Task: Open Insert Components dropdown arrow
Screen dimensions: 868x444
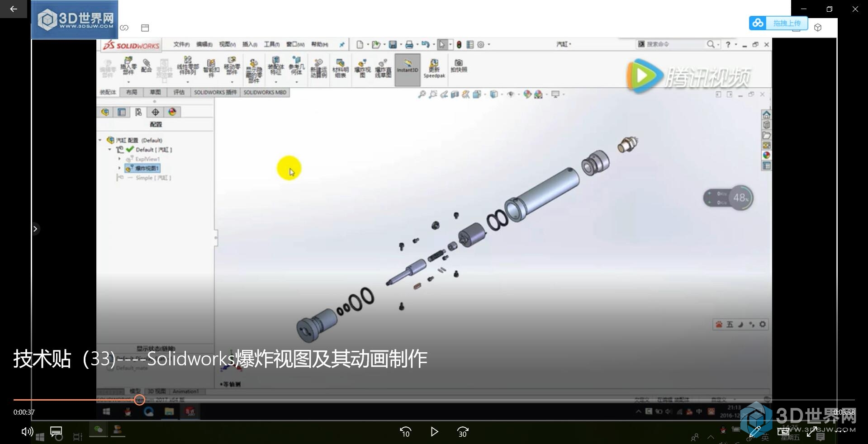Action: point(128,82)
